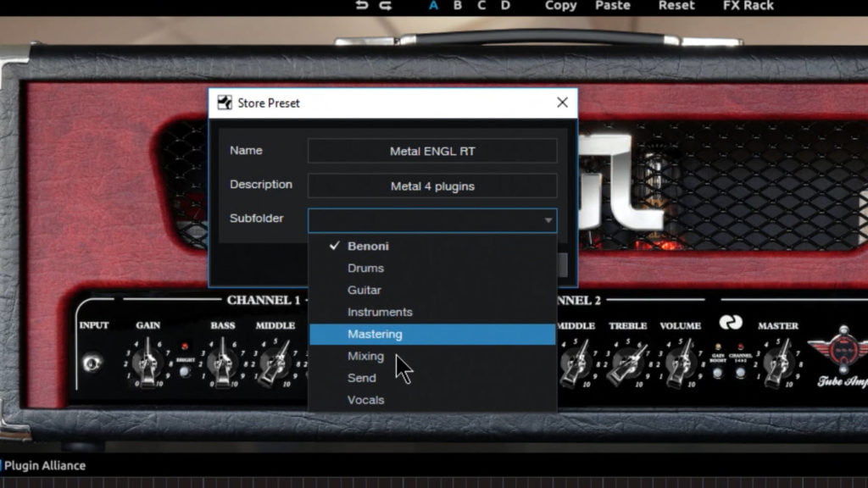
Task: Choose Drums subfolder option
Action: (432, 268)
